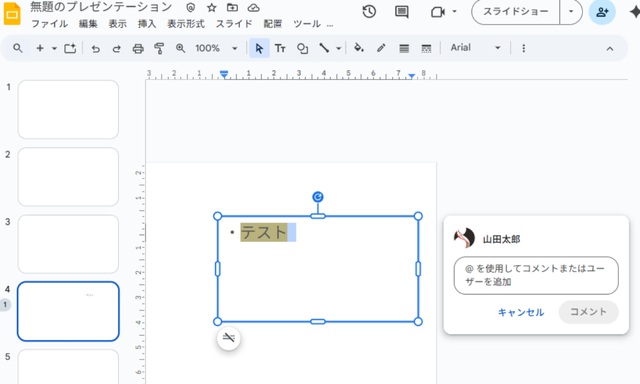This screenshot has height=384, width=640.
Task: Create slide from template icon
Action: point(70,48)
